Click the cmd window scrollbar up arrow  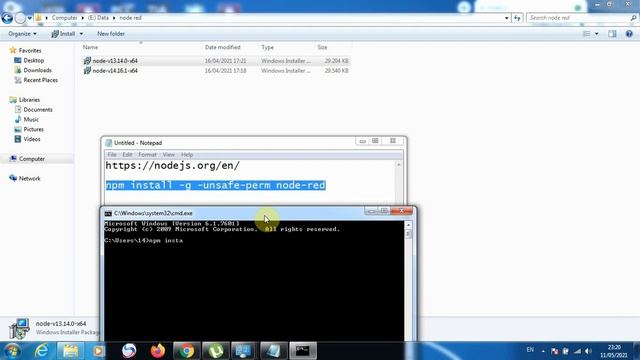tap(409, 225)
